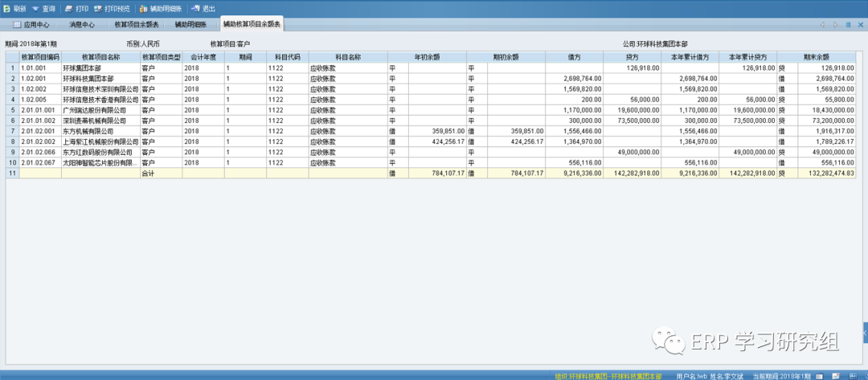Expand the right side panel handle
868x380 pixels.
coord(865,331)
